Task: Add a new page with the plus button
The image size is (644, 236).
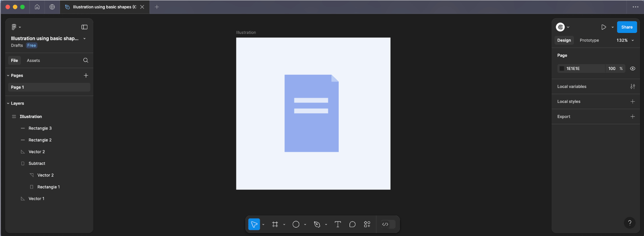Action: [86, 76]
